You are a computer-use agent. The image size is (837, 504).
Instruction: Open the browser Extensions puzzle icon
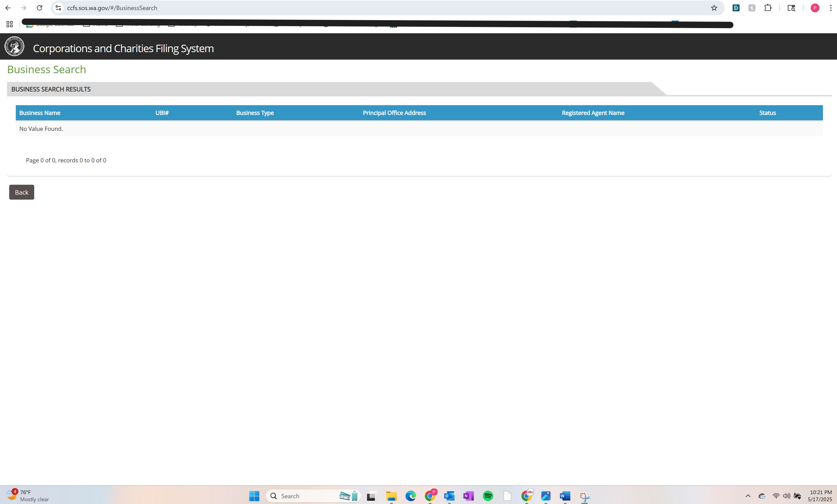[x=768, y=8]
